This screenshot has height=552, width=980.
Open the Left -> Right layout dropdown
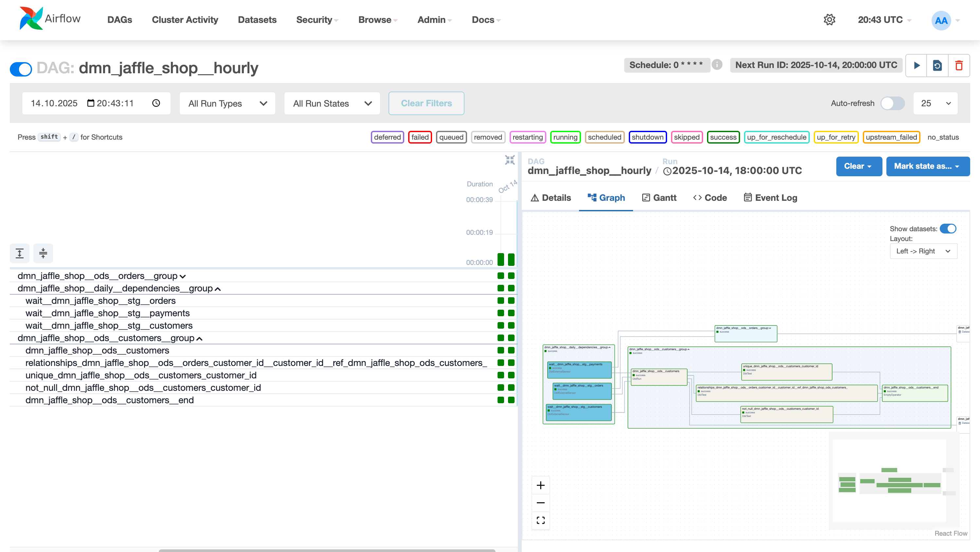(923, 251)
